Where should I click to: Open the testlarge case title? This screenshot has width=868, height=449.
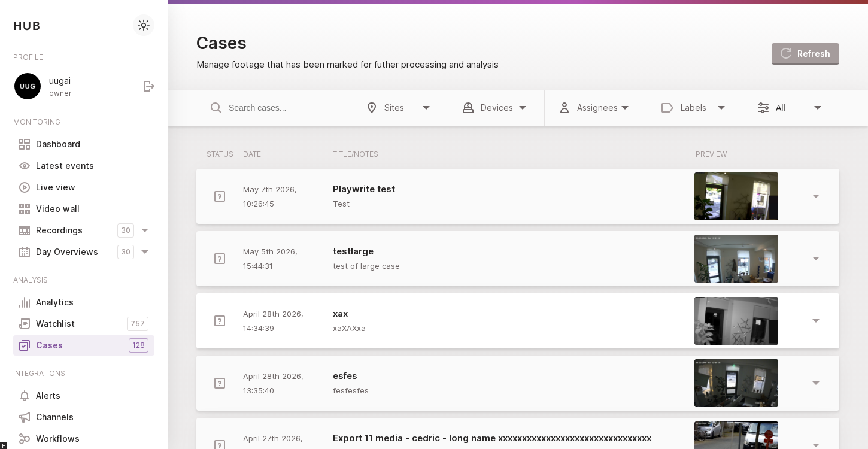click(353, 251)
